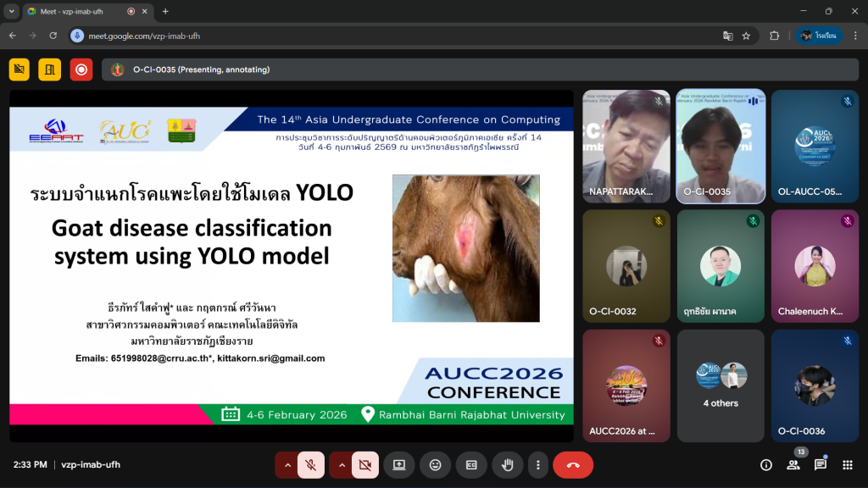Expand audio settings arrow beside microphone
The height and width of the screenshot is (488, 868).
pos(287,464)
